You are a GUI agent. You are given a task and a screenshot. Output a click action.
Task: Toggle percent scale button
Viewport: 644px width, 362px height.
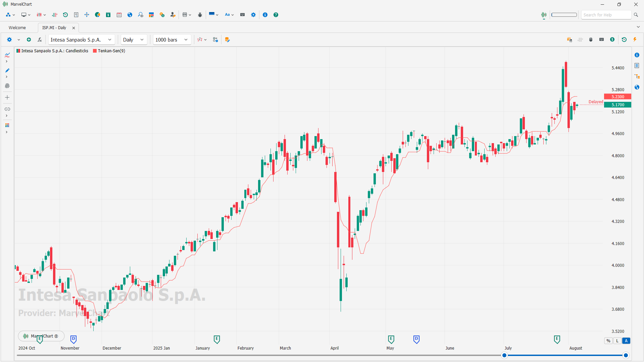[608, 341]
